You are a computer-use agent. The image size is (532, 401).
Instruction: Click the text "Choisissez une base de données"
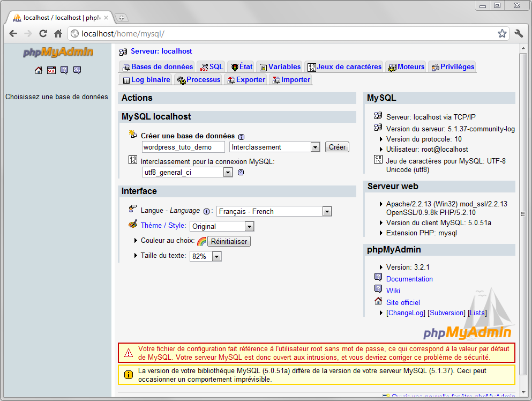coord(57,97)
